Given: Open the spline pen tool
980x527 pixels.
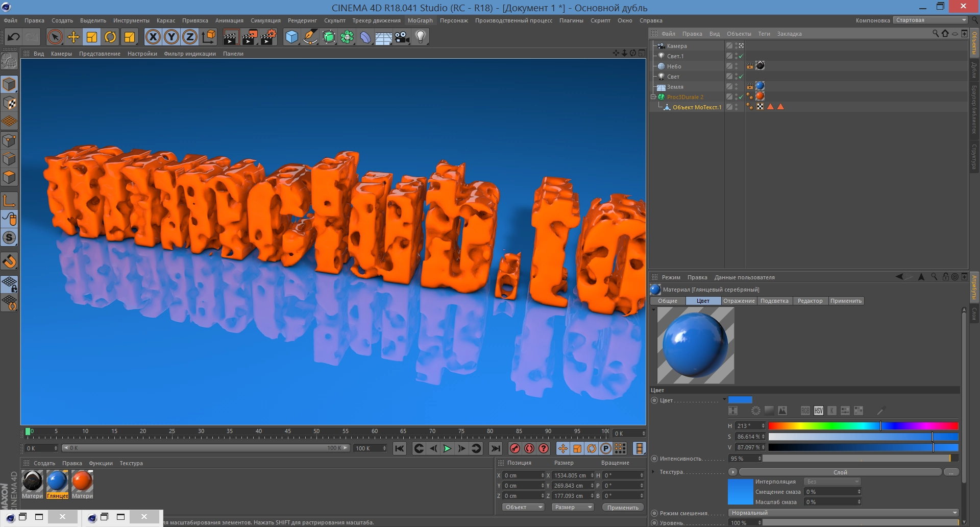Looking at the screenshot, I should [x=310, y=37].
